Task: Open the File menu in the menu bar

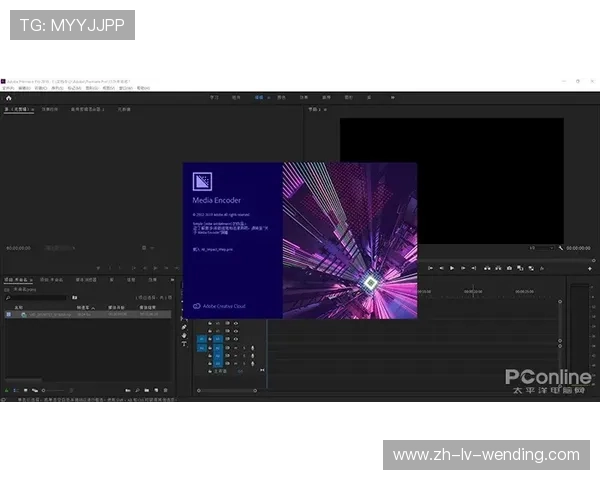Action: [8, 88]
